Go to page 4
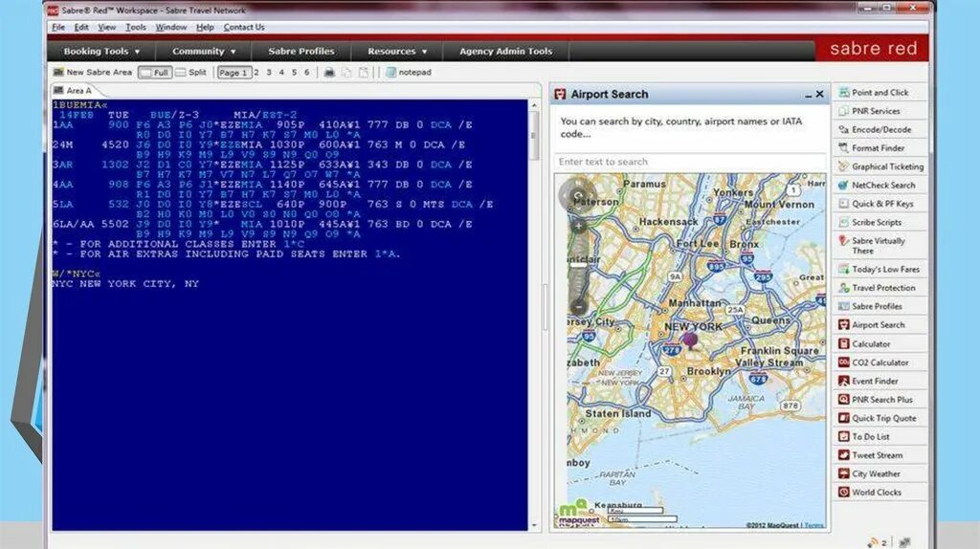Viewport: 980px width, 549px height. 281,73
